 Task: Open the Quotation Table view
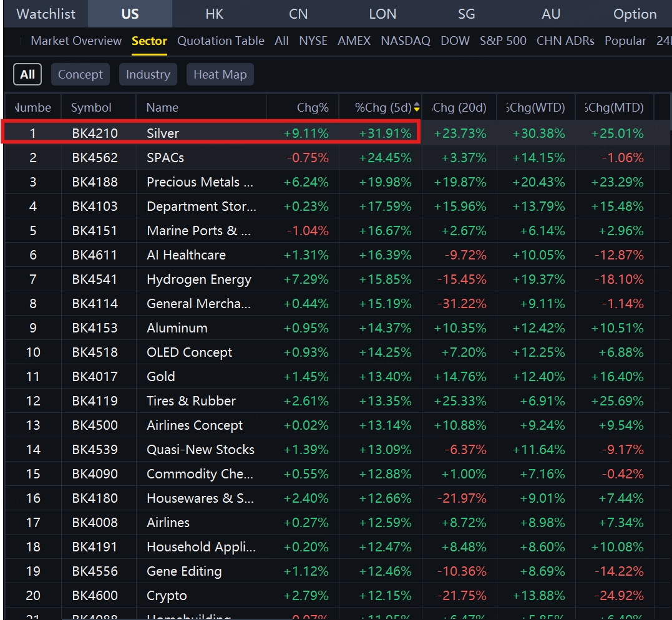point(221,41)
